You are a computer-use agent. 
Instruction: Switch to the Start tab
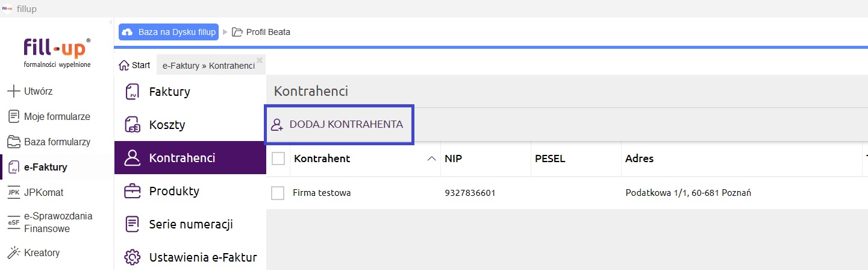coord(135,65)
